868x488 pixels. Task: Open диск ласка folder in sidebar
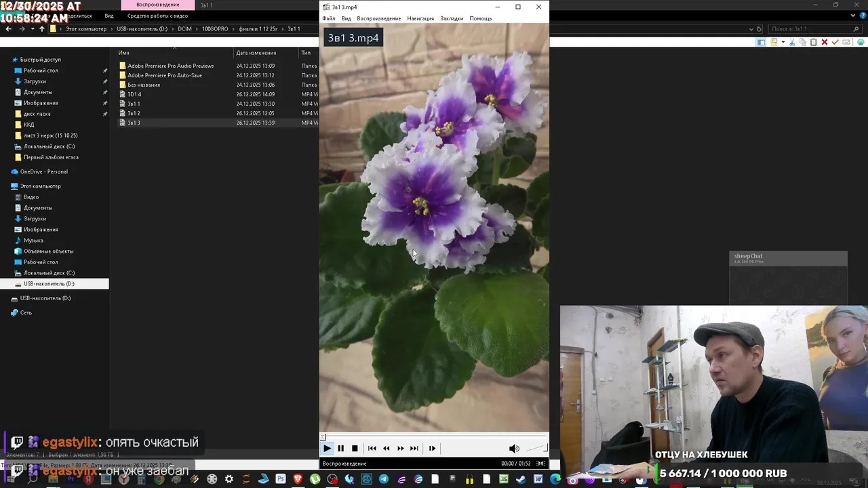(x=37, y=114)
